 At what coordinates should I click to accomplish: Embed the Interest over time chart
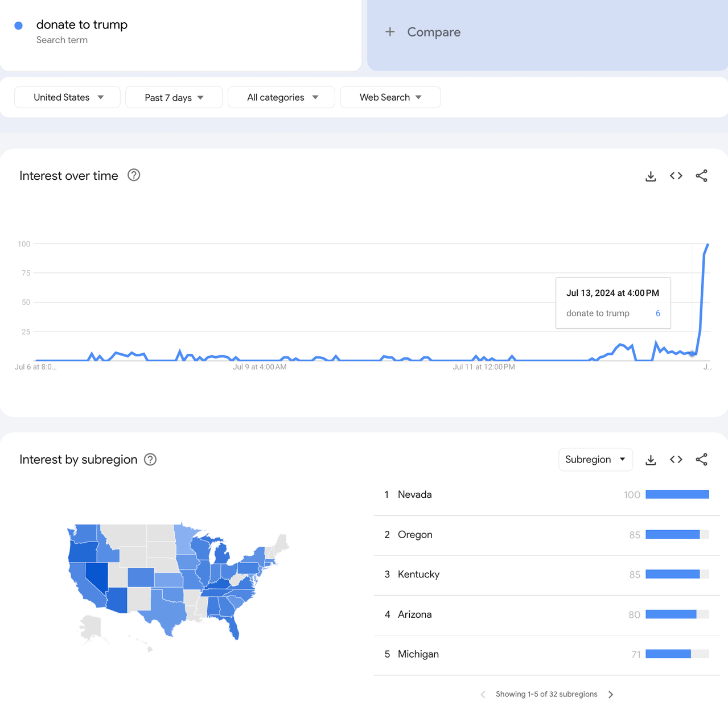tap(676, 176)
